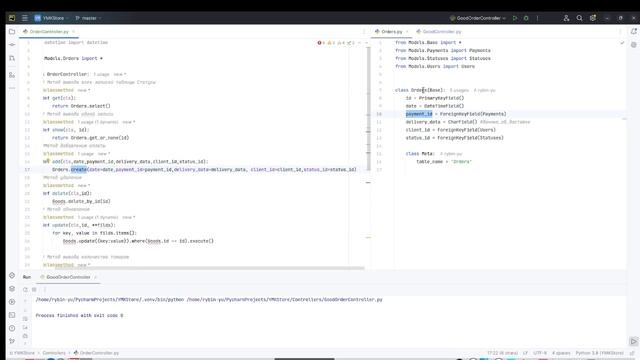Open the Commit tool window icon
The height and width of the screenshot is (360, 640).
pyautogui.click(x=12, y=44)
